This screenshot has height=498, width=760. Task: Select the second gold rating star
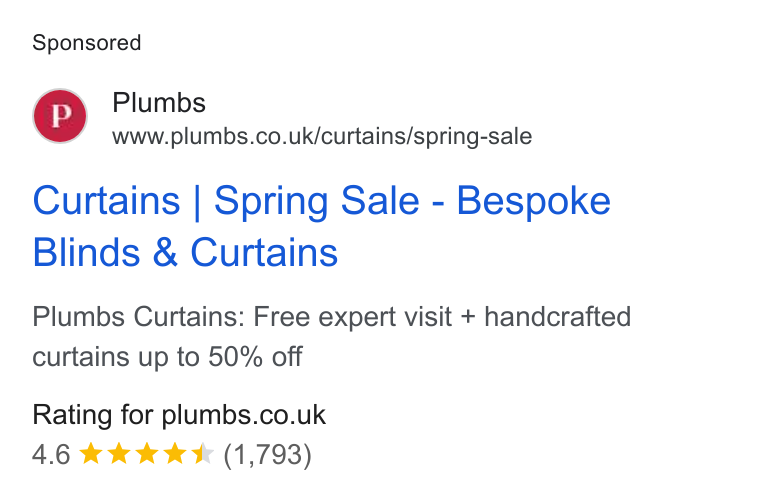[x=119, y=454]
